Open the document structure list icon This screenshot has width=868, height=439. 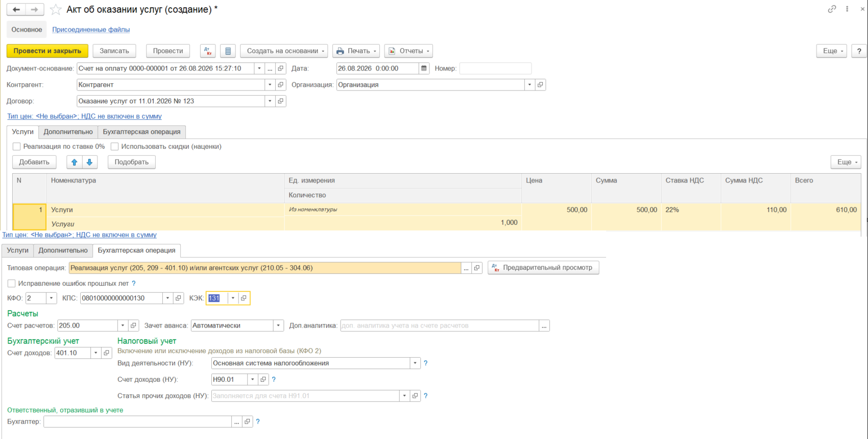[228, 51]
